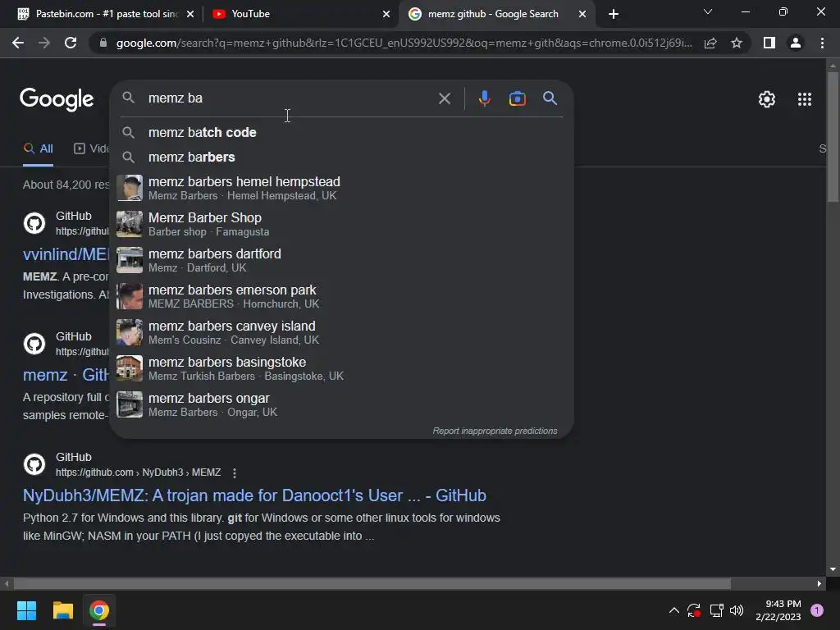Go to Google homepage via logo
Image resolution: width=840 pixels, height=630 pixels.
[x=57, y=99]
